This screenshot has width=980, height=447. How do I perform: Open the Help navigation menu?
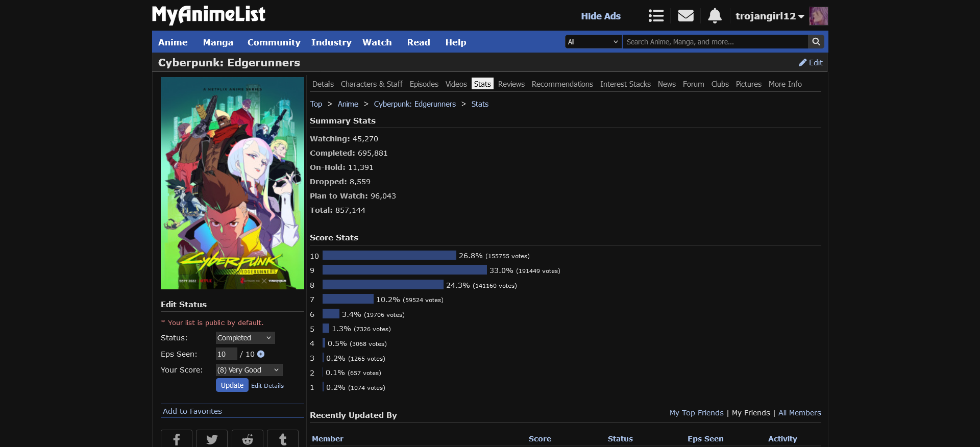pyautogui.click(x=456, y=42)
